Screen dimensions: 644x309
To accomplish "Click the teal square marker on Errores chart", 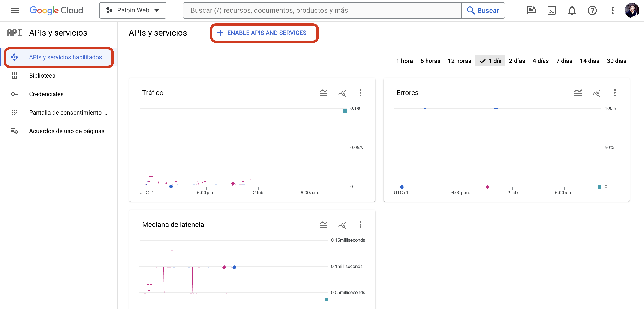I will pyautogui.click(x=599, y=187).
